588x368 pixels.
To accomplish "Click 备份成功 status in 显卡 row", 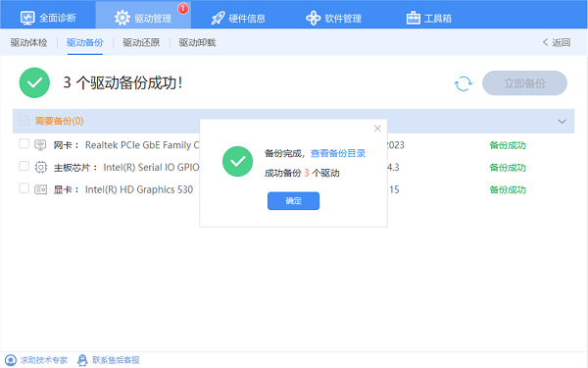I will (508, 189).
